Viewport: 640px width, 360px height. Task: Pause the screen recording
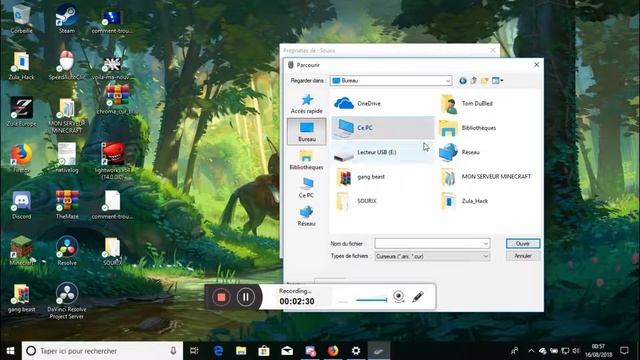click(x=245, y=297)
